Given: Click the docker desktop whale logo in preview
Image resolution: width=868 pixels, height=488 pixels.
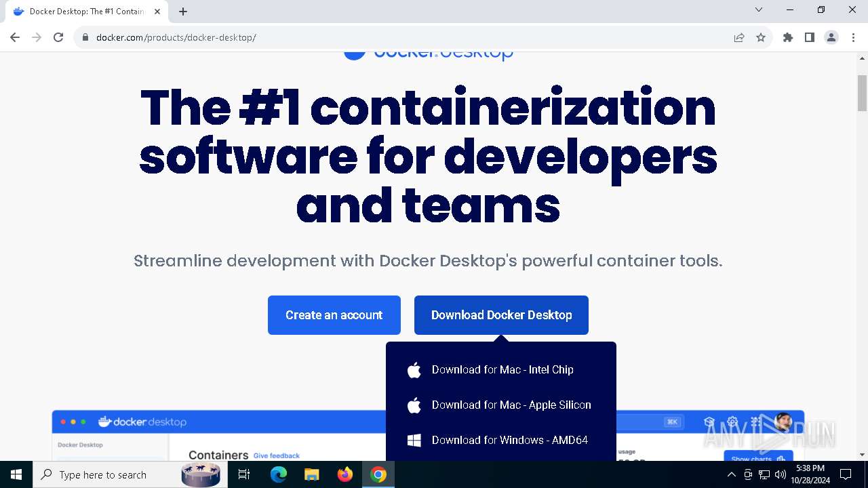Looking at the screenshot, I should click(x=142, y=422).
